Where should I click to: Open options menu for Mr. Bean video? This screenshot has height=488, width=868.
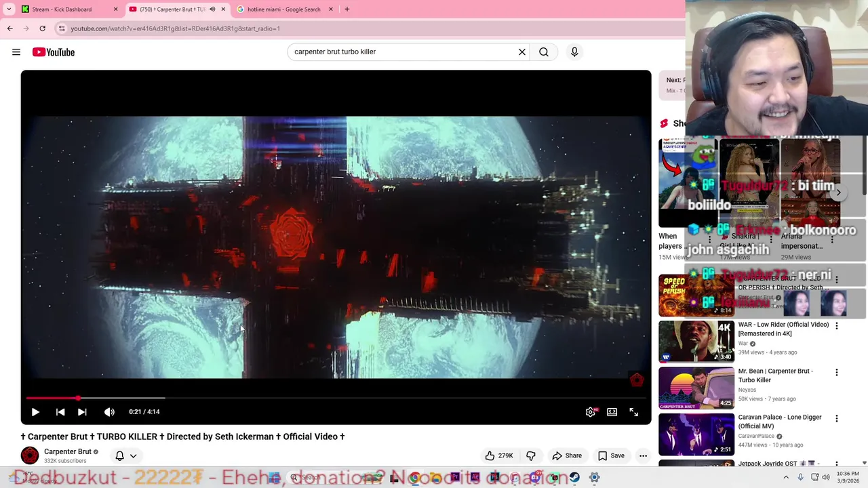(x=836, y=372)
